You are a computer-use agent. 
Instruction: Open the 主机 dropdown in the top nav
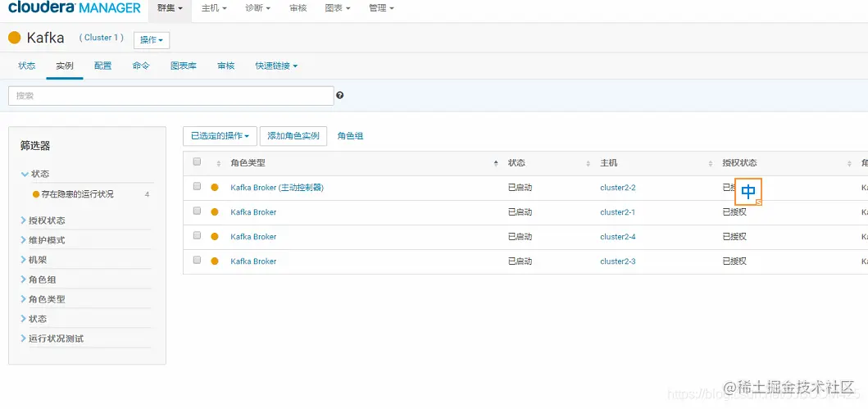tap(214, 9)
